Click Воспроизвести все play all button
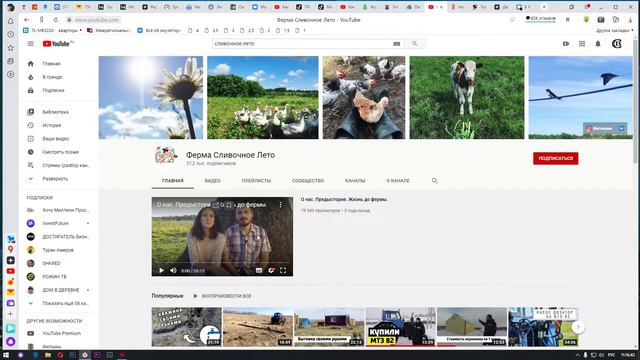 (222, 296)
